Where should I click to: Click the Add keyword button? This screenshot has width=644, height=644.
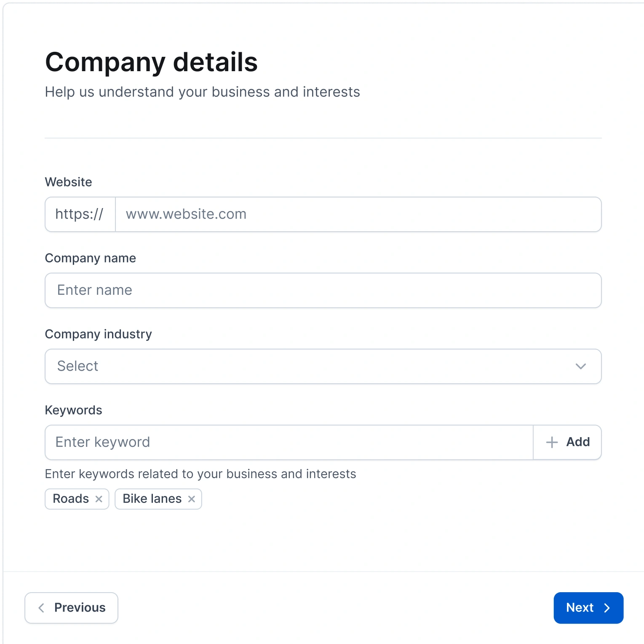[567, 442]
